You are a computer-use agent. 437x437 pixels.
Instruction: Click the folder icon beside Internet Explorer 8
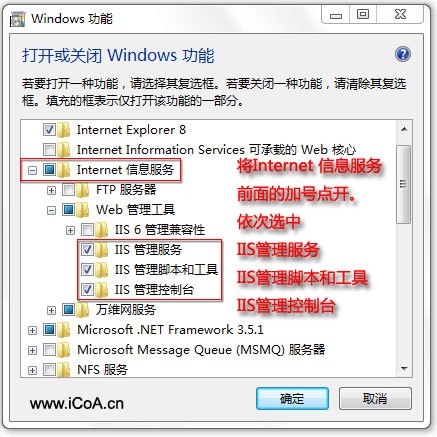63,130
